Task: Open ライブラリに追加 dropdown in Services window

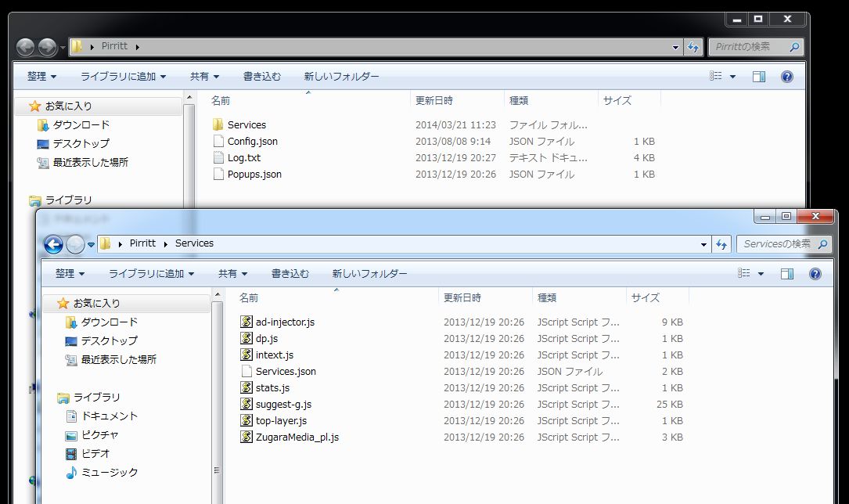Action: 152,274
